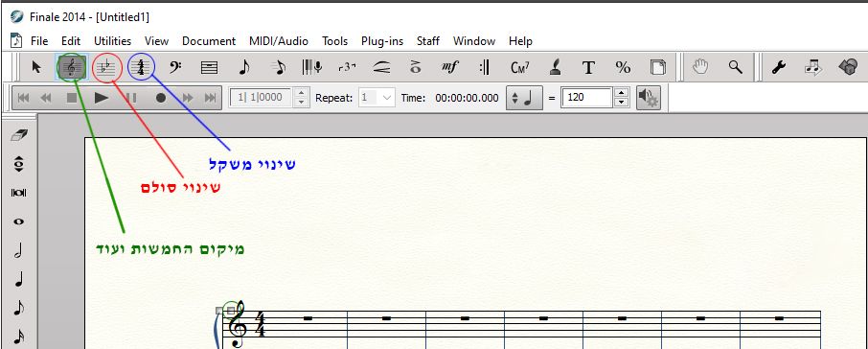Select the Resize percent tool

click(623, 67)
